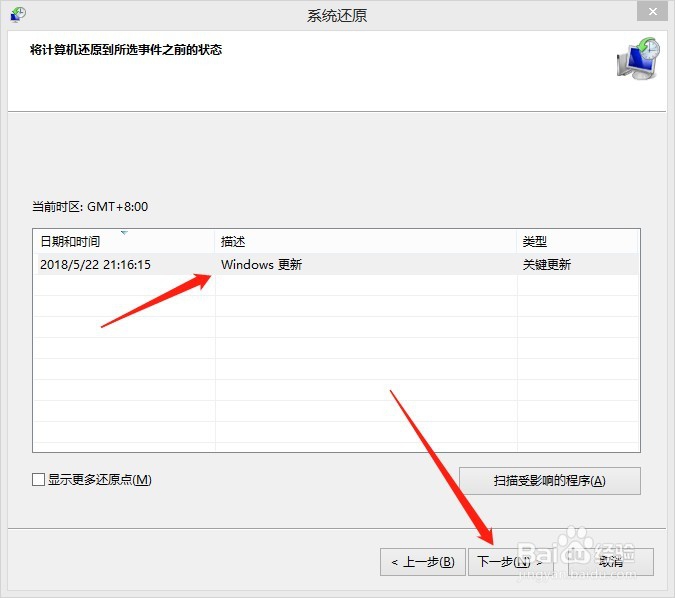Go back with the 上一步 button

(x=423, y=562)
